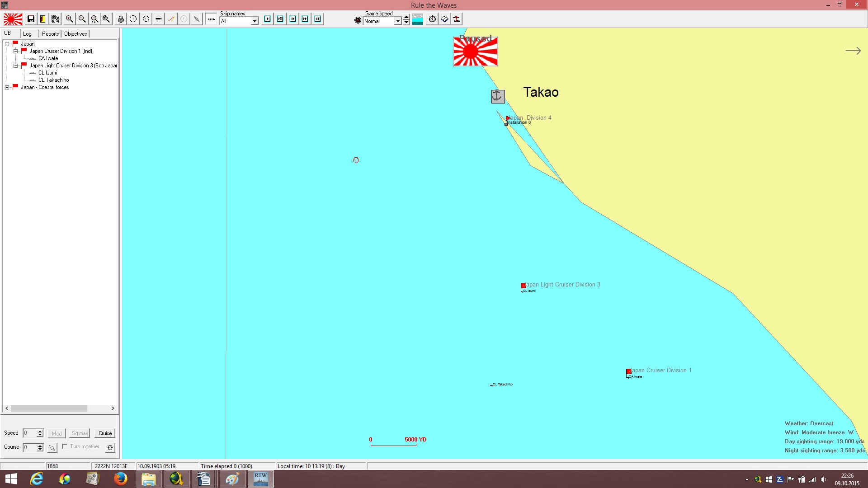Click the fast-forward time-advance button
868x488 pixels.
305,19
